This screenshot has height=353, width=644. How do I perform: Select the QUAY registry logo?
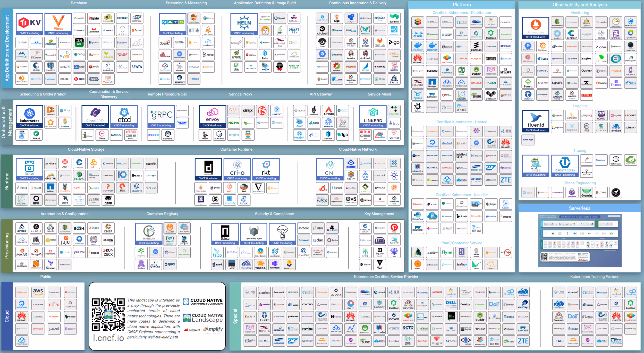coord(170,264)
